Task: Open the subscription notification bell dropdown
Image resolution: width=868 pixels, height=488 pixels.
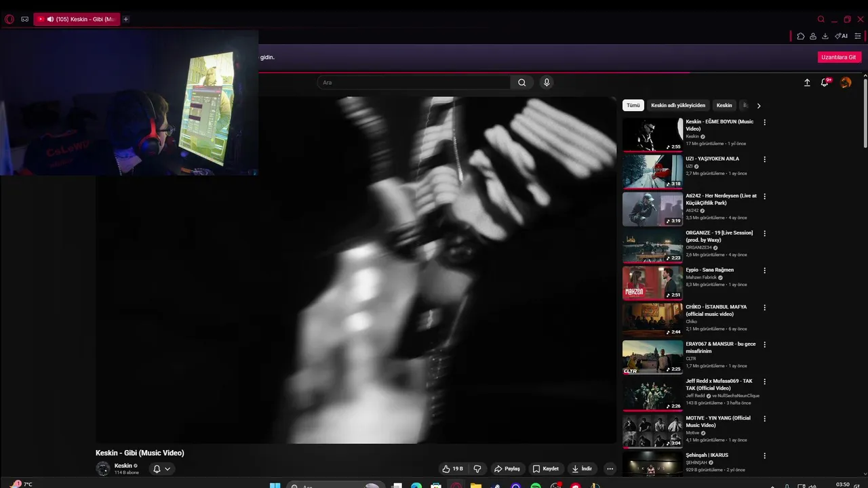Action: point(162,468)
